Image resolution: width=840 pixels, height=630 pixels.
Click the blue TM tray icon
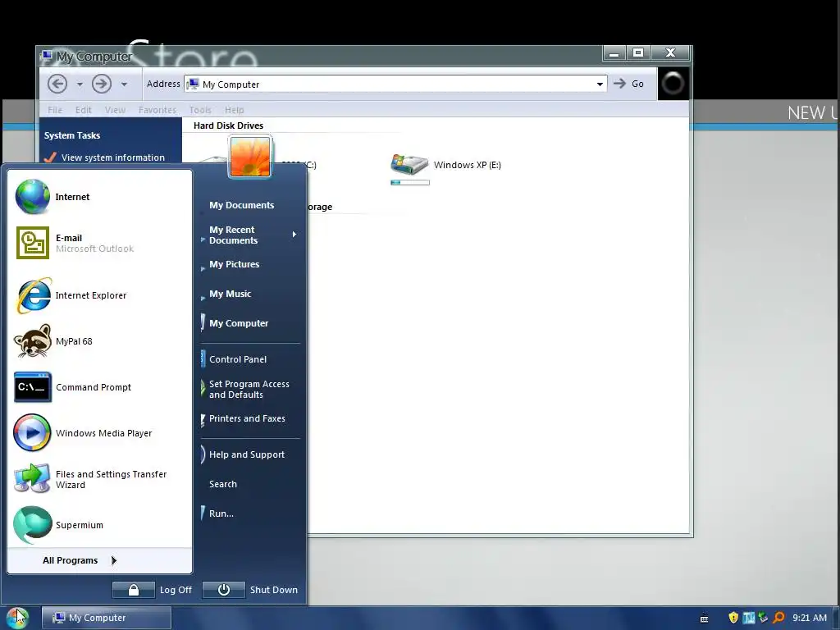coord(749,618)
